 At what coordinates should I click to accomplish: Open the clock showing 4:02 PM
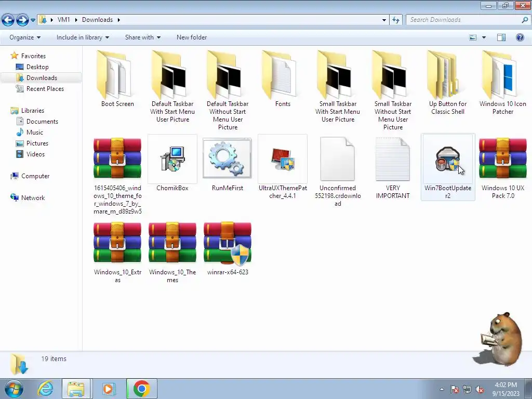[x=506, y=389]
